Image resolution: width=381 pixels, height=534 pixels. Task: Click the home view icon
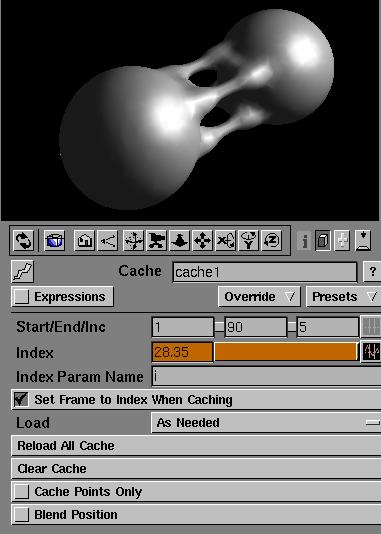point(84,241)
